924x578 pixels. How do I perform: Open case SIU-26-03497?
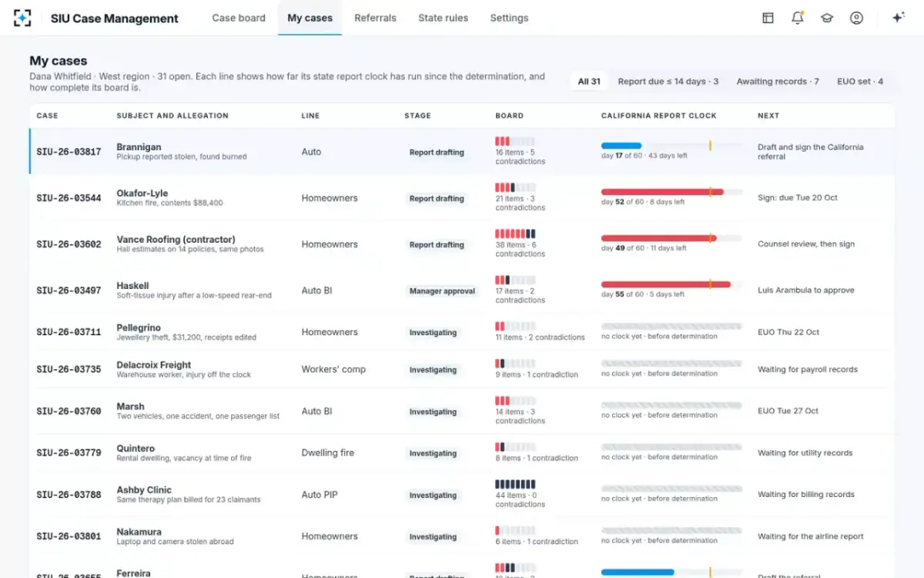click(69, 291)
